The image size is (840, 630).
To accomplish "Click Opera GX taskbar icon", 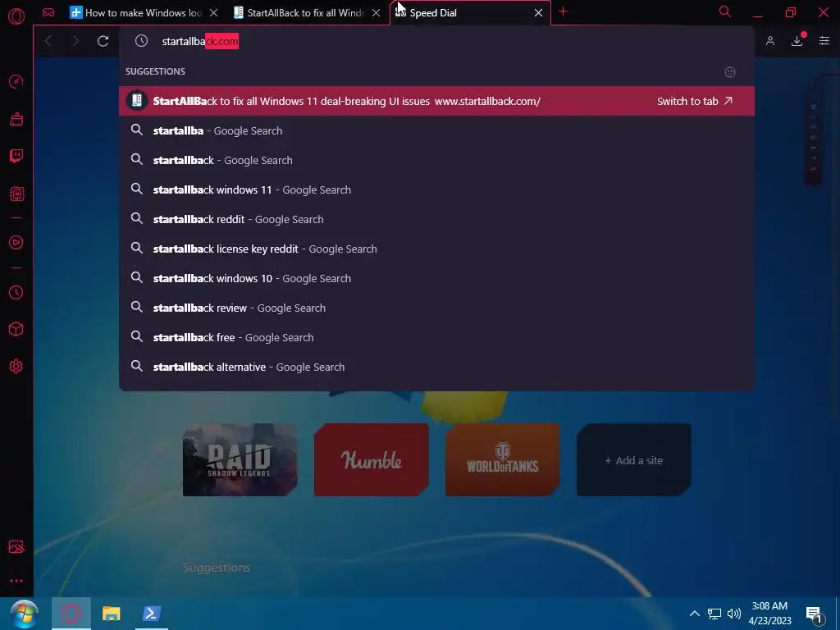I will click(x=71, y=614).
